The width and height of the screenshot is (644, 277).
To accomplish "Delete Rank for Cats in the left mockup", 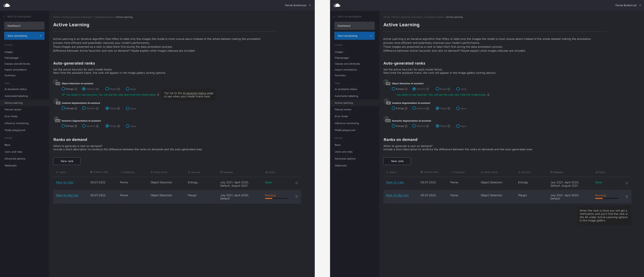I will (296, 183).
